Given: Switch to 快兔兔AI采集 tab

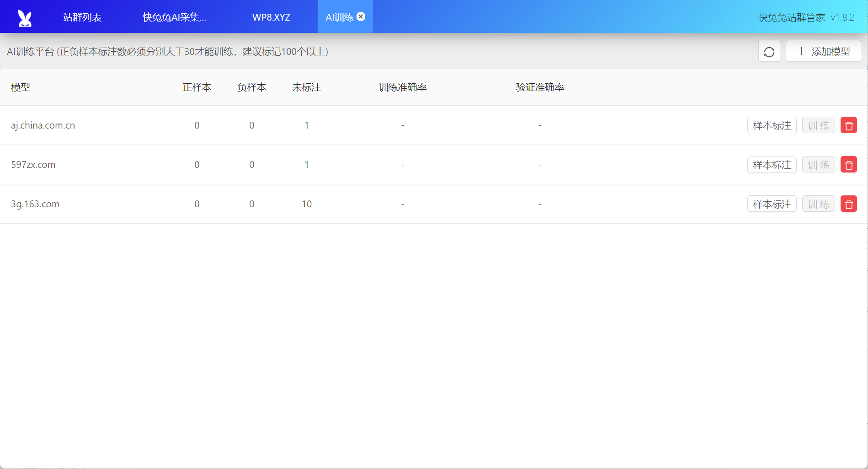Looking at the screenshot, I should click(175, 17).
